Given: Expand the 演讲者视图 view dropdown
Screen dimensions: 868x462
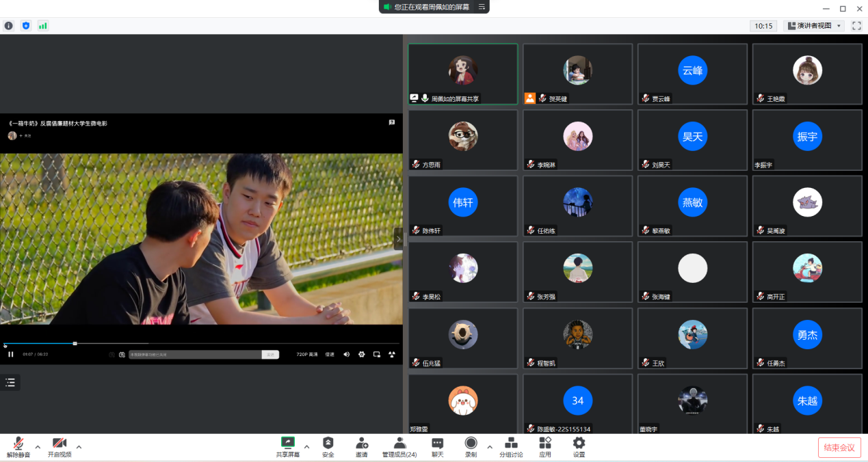Looking at the screenshot, I should [814, 26].
